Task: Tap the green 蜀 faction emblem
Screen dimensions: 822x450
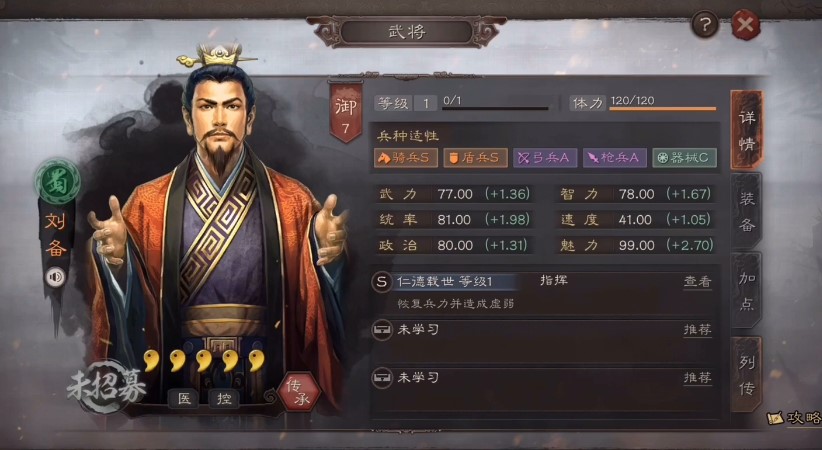Action: (58, 182)
